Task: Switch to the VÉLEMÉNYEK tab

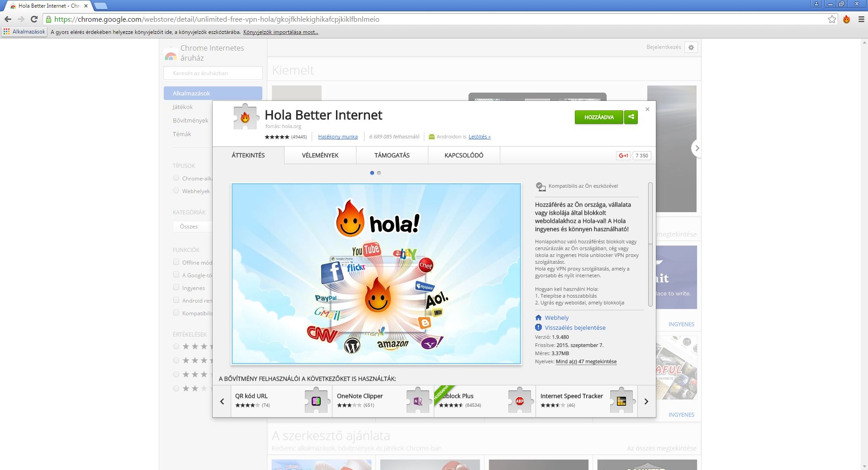Action: tap(320, 155)
